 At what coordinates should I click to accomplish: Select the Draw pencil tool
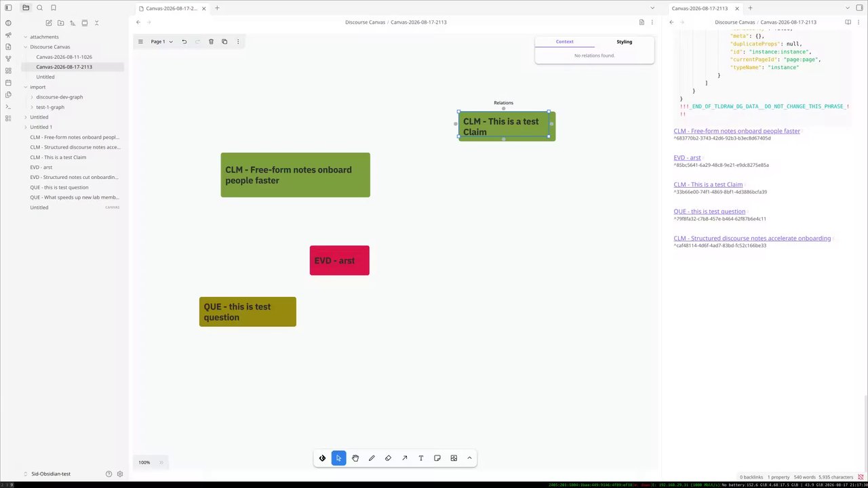[372, 458]
